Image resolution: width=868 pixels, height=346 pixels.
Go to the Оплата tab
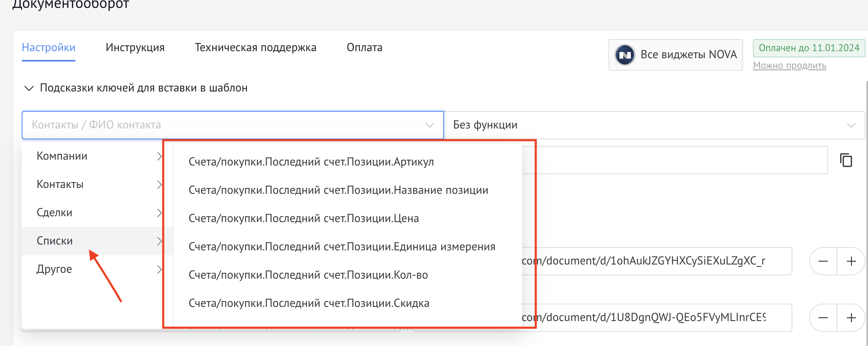[364, 47]
